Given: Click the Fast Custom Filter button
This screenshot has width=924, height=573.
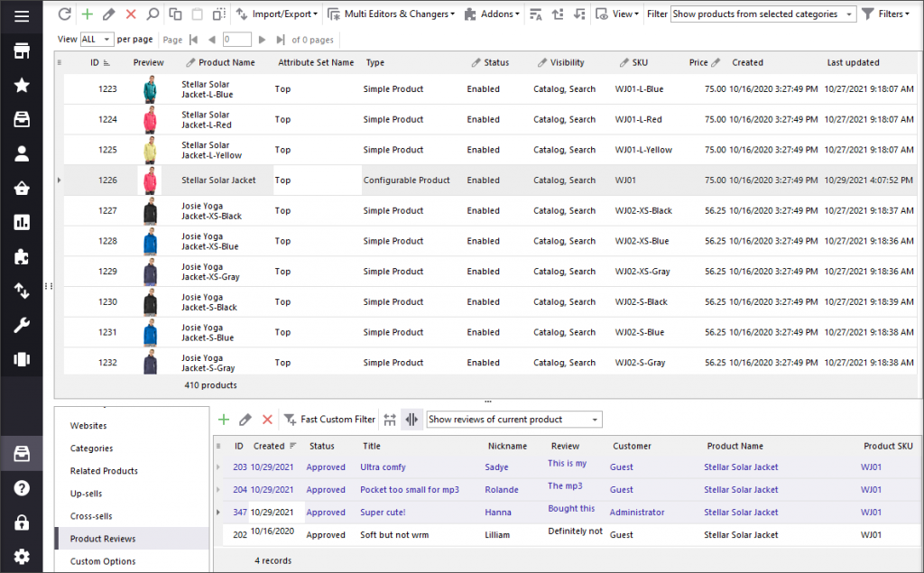Looking at the screenshot, I should 329,420.
